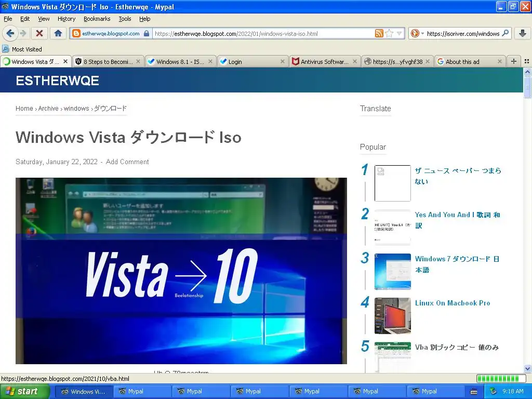Click the system tray network icon
Viewport: 532px width, 399px height.
tap(494, 391)
